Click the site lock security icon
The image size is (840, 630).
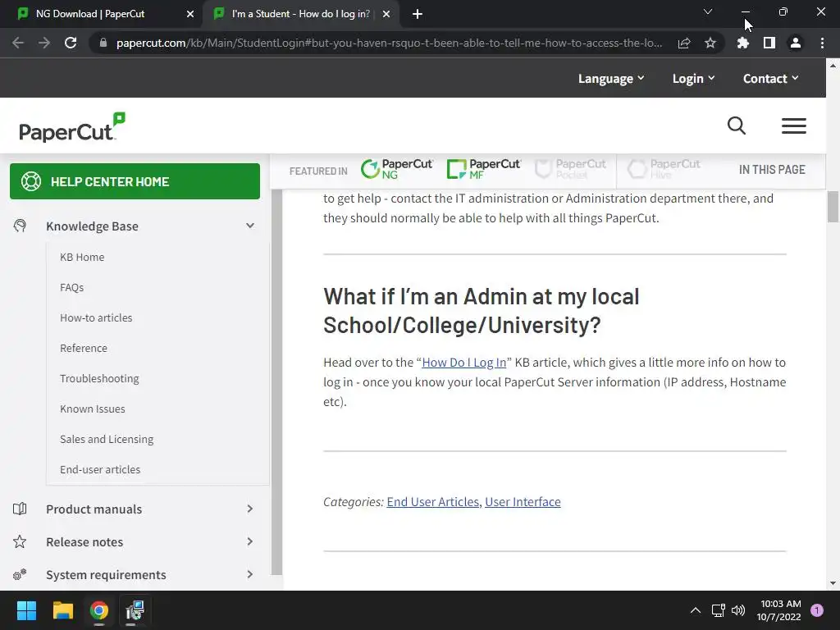pyautogui.click(x=103, y=43)
